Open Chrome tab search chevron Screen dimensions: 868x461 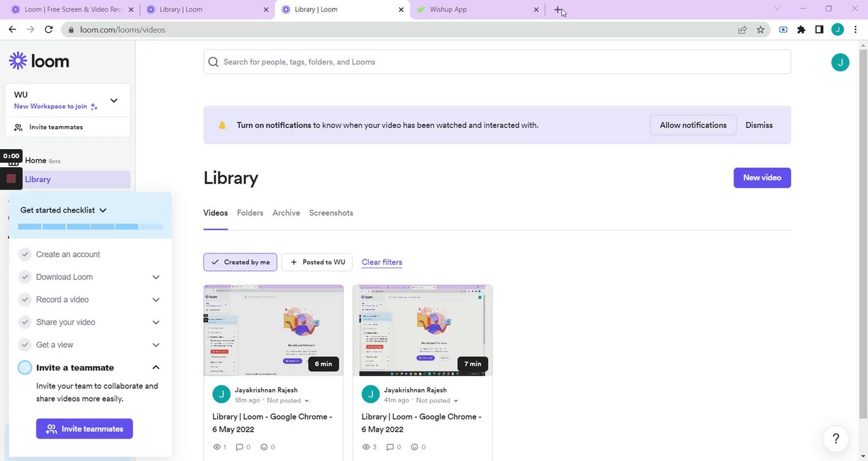click(777, 9)
